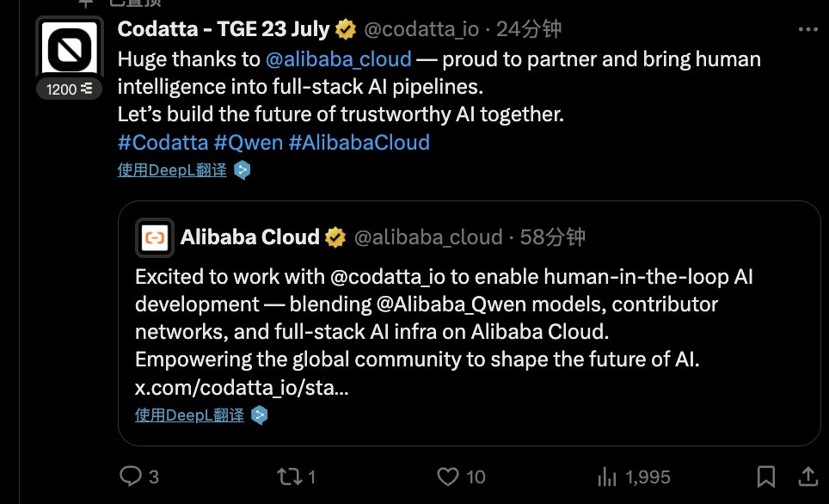Click Codatta verified badge icon
Image resolution: width=829 pixels, height=504 pixels.
click(x=346, y=29)
